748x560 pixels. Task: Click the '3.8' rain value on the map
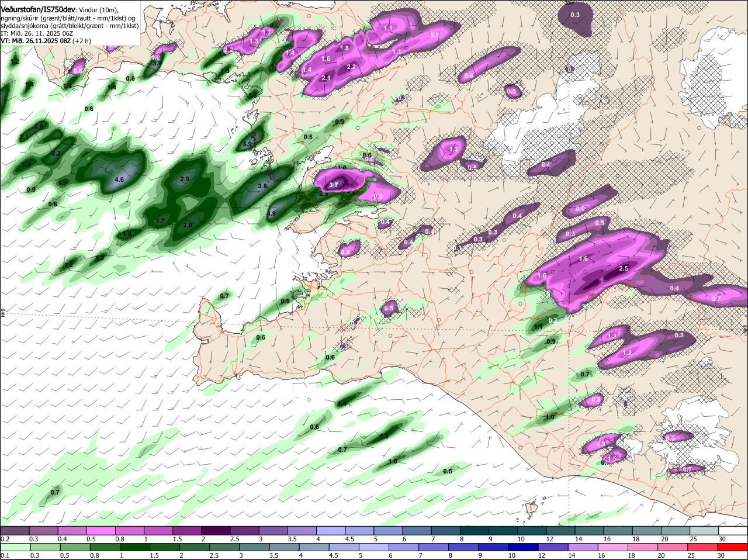262,186
